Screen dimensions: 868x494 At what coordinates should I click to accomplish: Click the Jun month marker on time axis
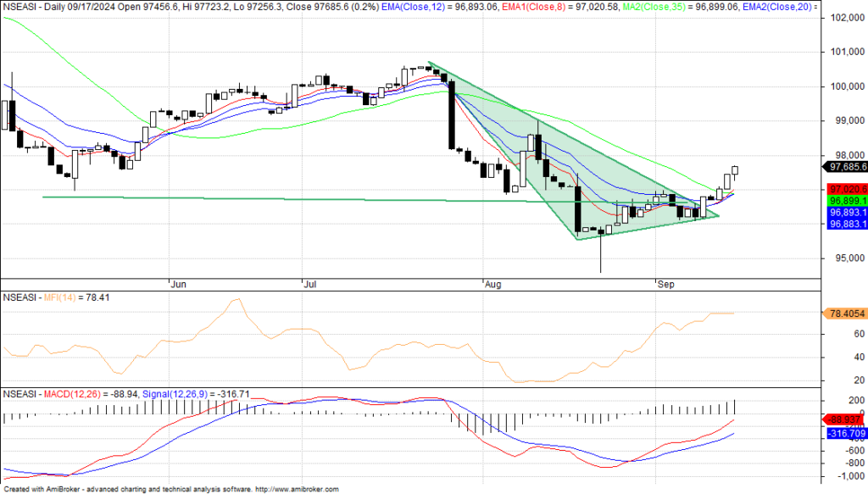pos(178,286)
